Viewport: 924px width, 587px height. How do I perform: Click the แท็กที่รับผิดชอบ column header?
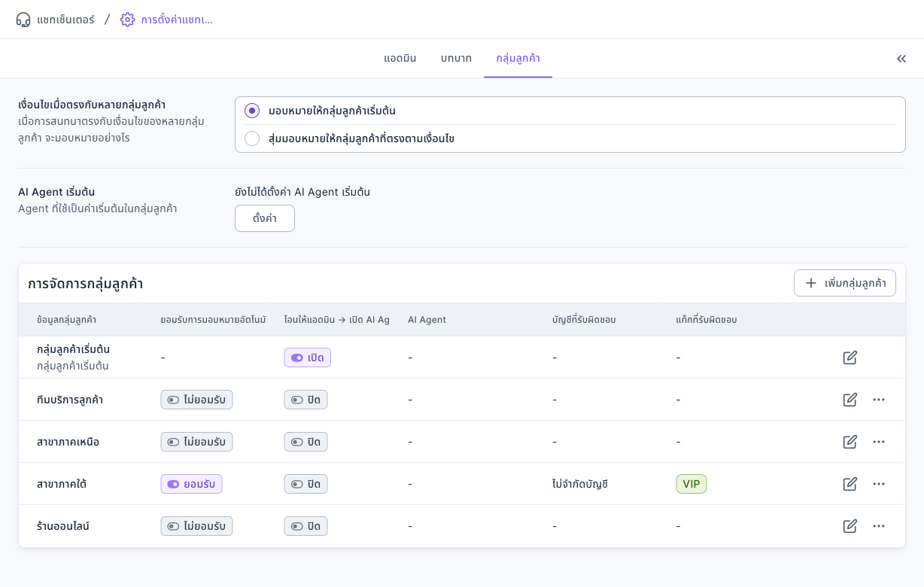pos(707,320)
